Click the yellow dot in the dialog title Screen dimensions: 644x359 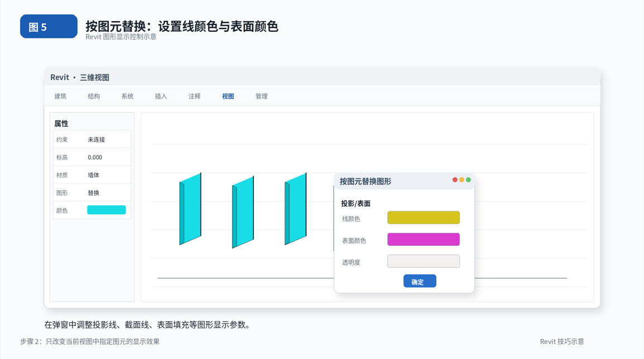pos(462,179)
